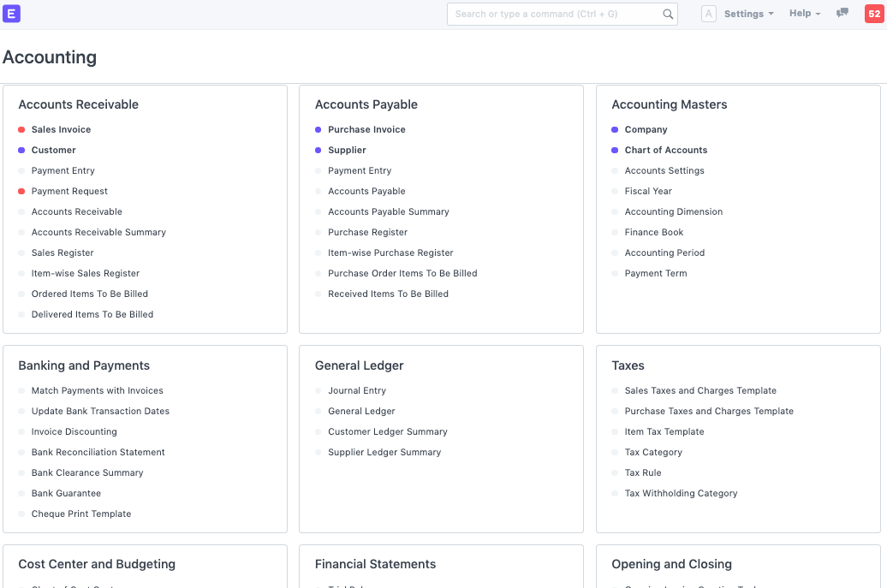Expand the Settings dropdown menu

tap(748, 14)
